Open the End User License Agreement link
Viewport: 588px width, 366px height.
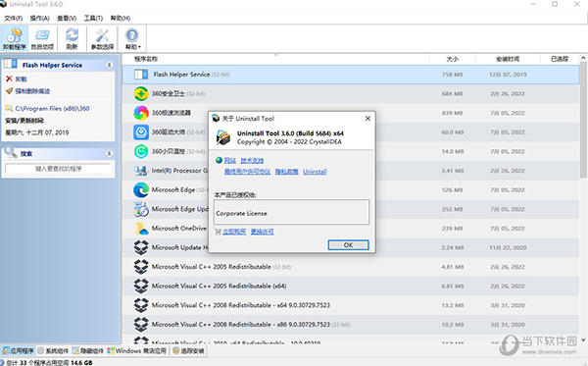tap(247, 172)
